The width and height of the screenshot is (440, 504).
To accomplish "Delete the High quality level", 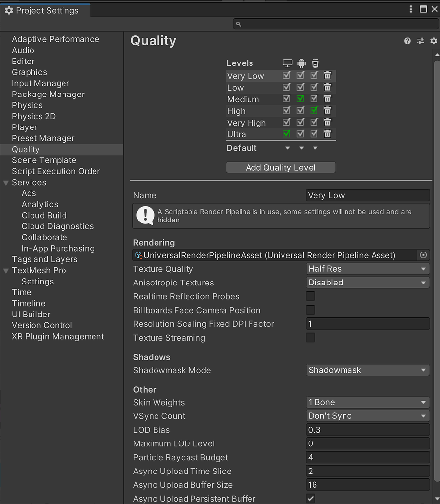I will 328,111.
